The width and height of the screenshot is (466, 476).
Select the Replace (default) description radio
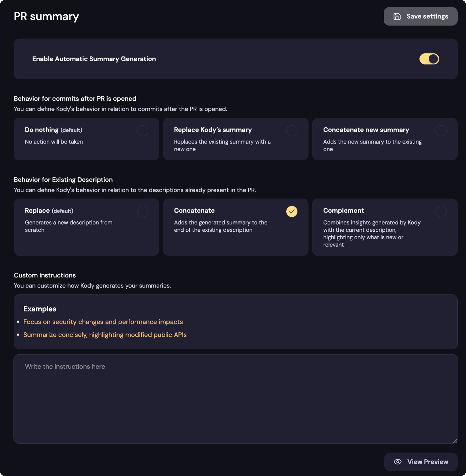coord(142,211)
